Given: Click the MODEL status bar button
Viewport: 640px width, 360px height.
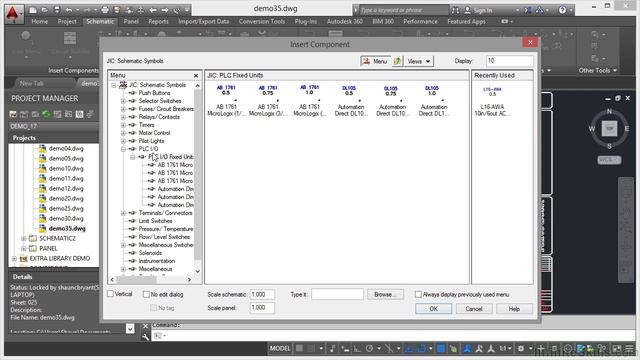Looking at the screenshot, I should coord(280,348).
